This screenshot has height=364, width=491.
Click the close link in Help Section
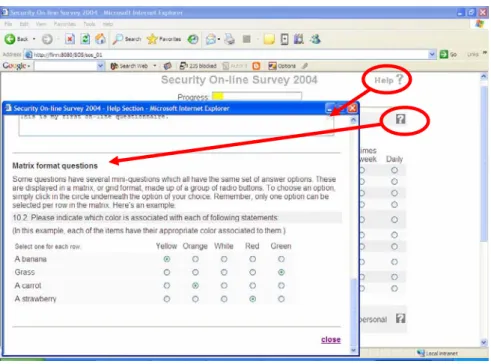tap(331, 339)
